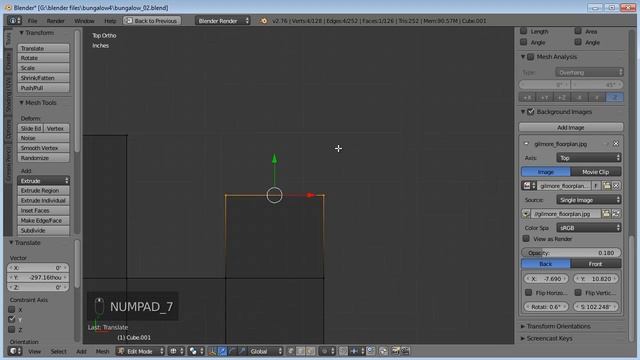Check the Z constraint axis box
Viewport: 640px width, 360px height.
pyautogui.click(x=12, y=329)
